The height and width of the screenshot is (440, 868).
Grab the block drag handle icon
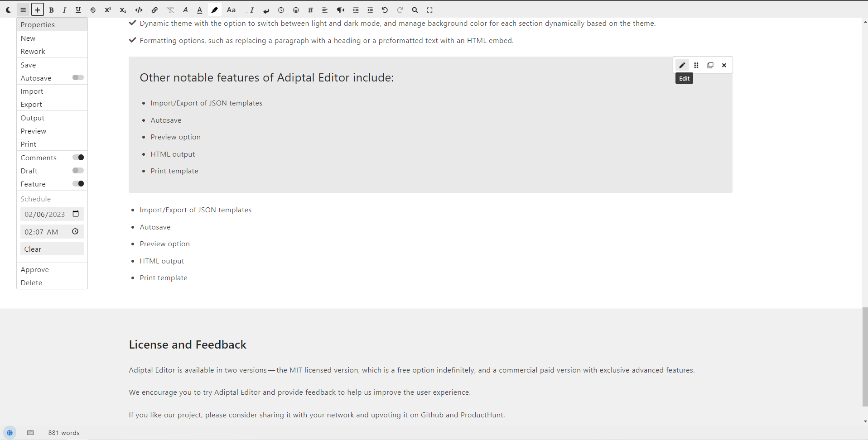click(696, 65)
